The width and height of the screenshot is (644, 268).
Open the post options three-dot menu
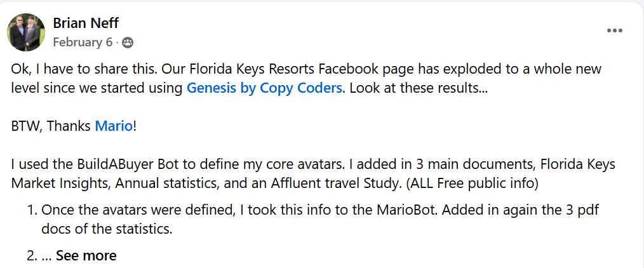pos(614,30)
